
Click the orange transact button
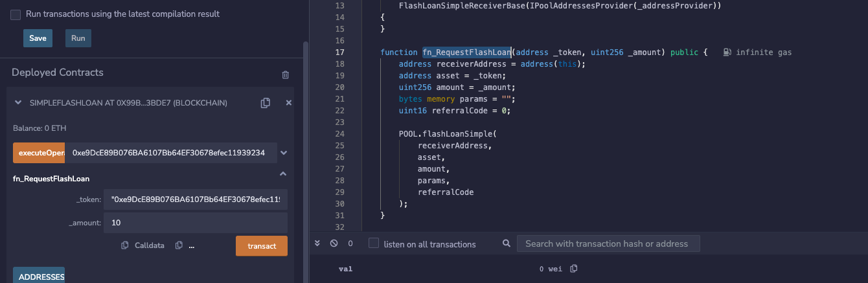(262, 246)
